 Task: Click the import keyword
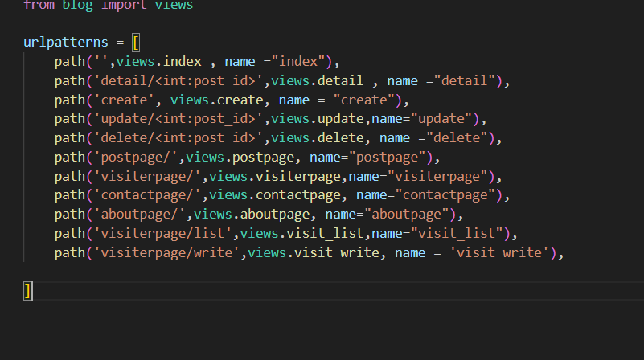coord(124,5)
